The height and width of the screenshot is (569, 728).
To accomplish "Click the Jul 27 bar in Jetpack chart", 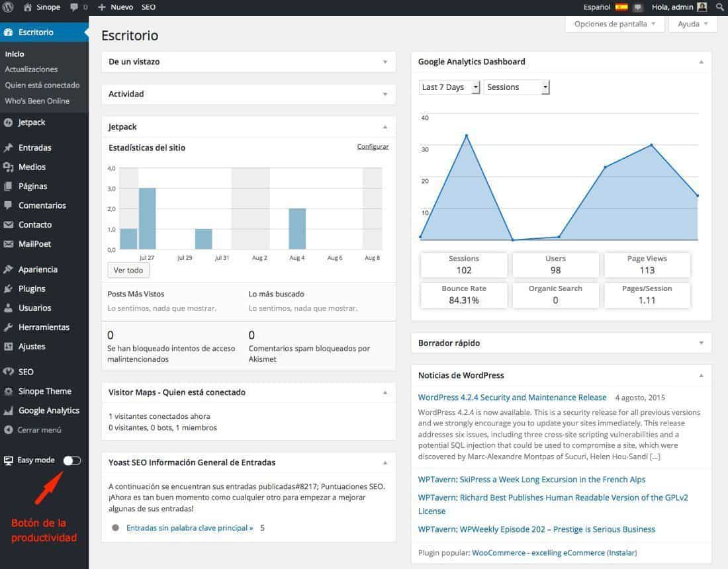I will [147, 218].
